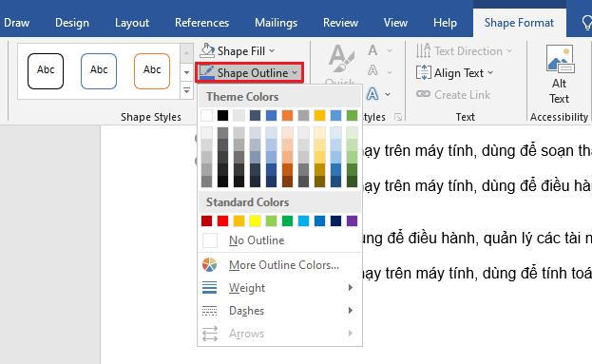
Task: Apply the orange outline Abc shape style
Action: pyautogui.click(x=152, y=71)
